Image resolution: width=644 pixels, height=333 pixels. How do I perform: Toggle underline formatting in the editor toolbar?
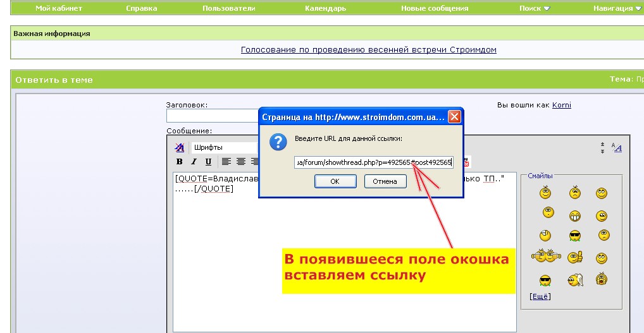tap(208, 162)
